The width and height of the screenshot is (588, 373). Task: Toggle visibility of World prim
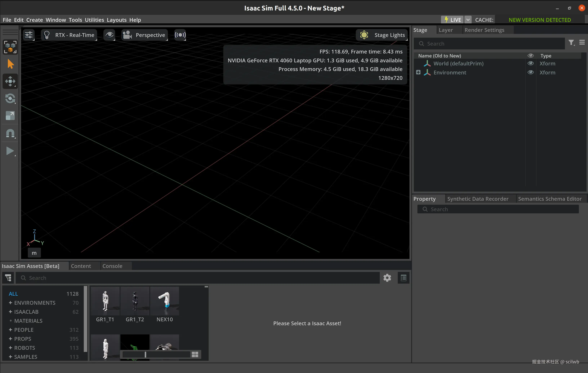click(530, 63)
